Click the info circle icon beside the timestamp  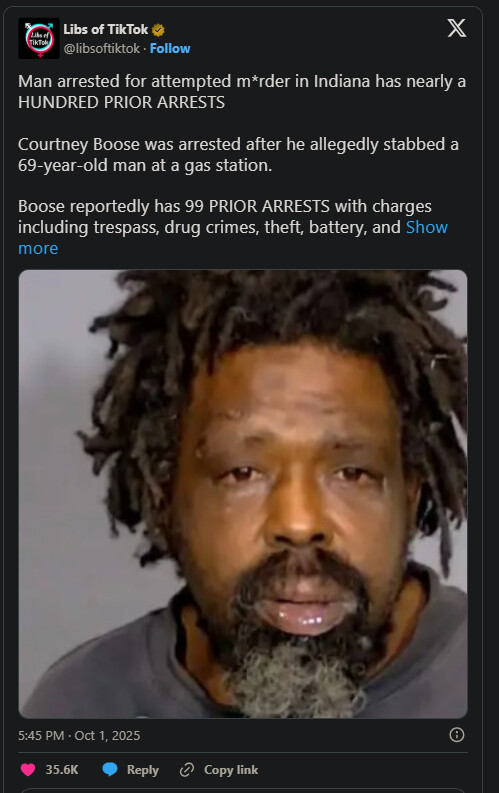click(457, 735)
